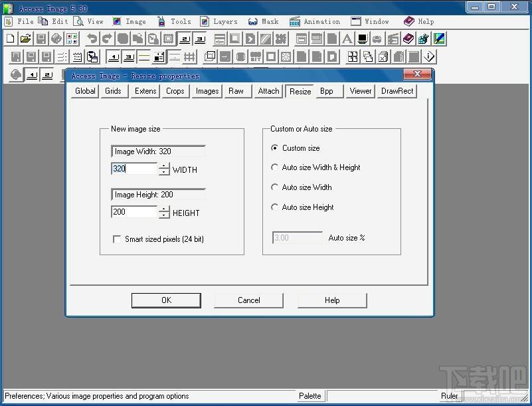Click the teal grid with arrow icon

pyautogui.click(x=424, y=39)
